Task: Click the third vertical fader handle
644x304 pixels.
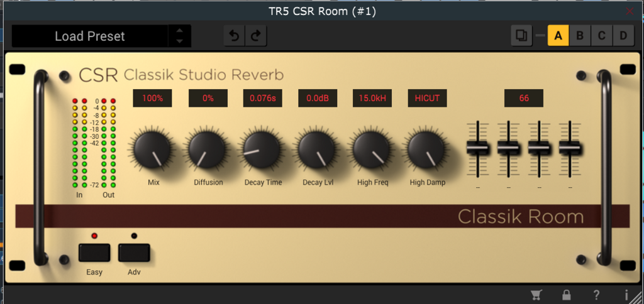Action: 539,146
